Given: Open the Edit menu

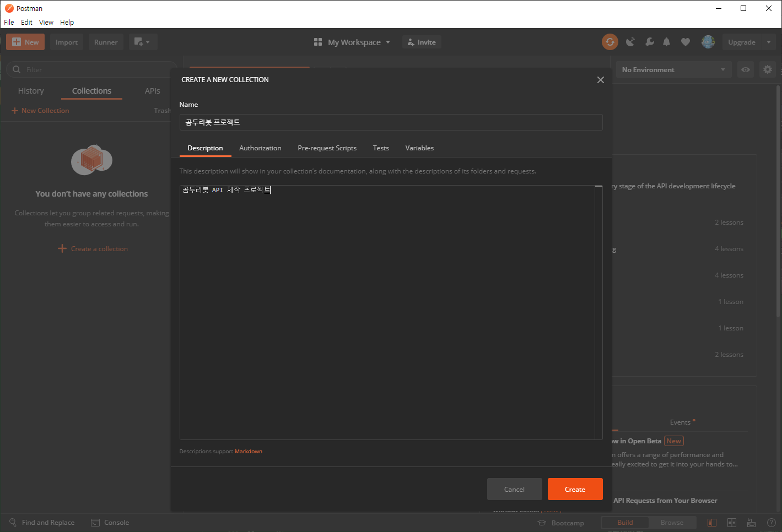Looking at the screenshot, I should pos(26,23).
